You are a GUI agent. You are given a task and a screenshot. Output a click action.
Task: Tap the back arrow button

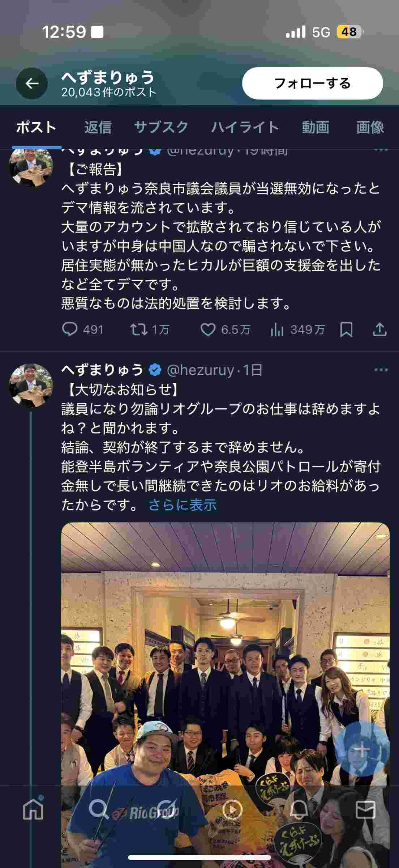click(32, 84)
